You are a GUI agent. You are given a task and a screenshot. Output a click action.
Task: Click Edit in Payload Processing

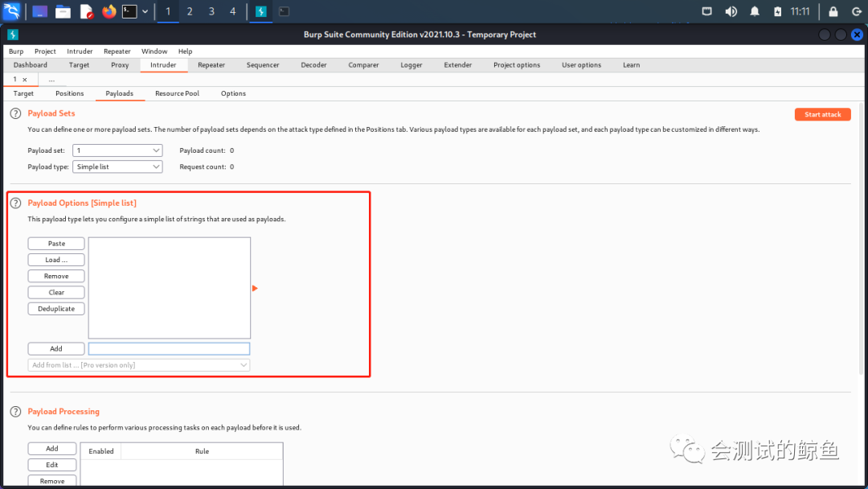coord(52,465)
